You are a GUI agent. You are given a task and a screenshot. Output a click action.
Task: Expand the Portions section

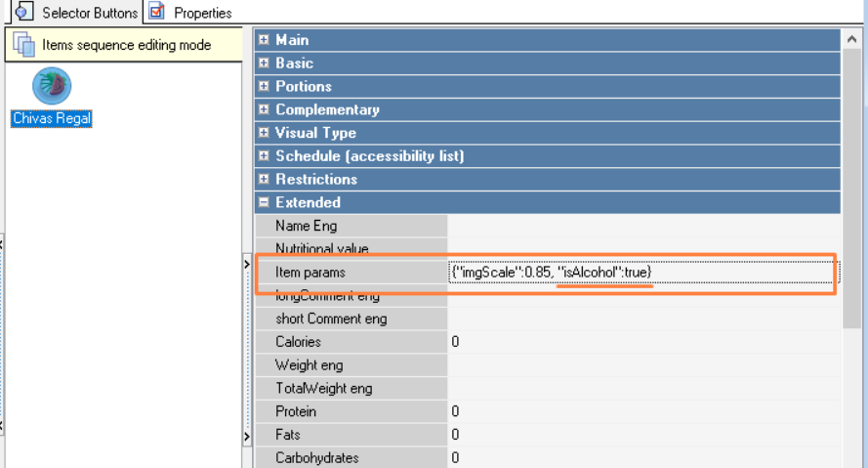(x=264, y=87)
